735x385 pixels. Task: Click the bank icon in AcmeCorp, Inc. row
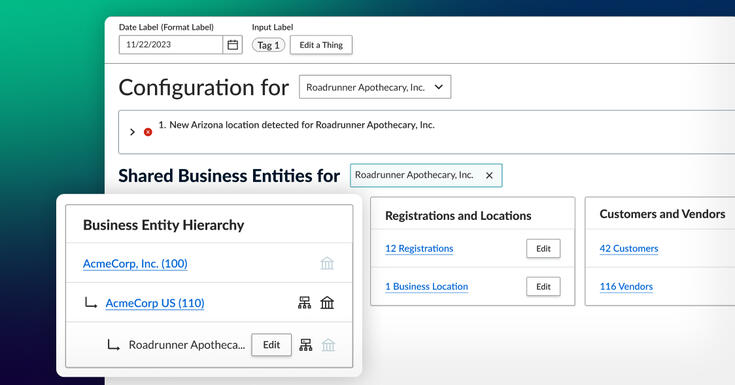click(327, 264)
